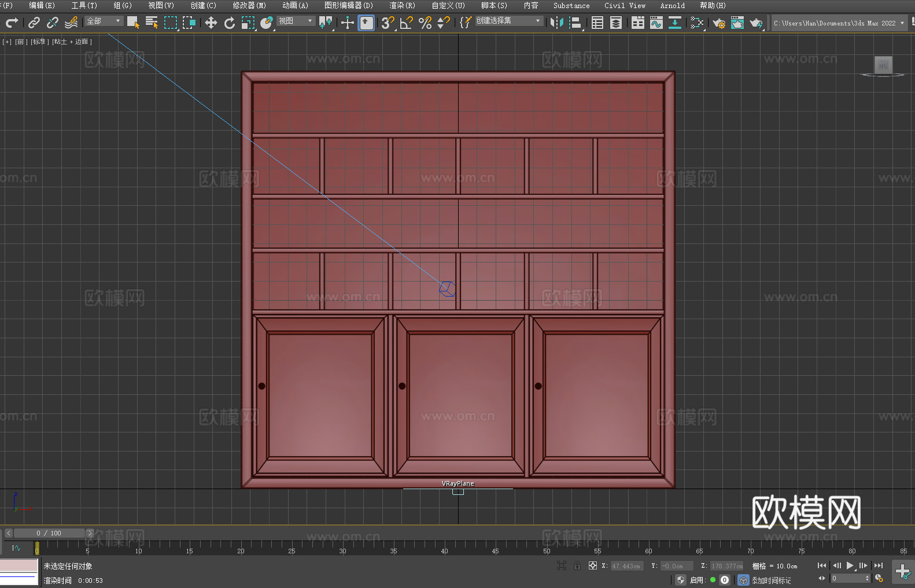
Task: Click Edit Named Selection Sets icon
Action: pos(466,23)
